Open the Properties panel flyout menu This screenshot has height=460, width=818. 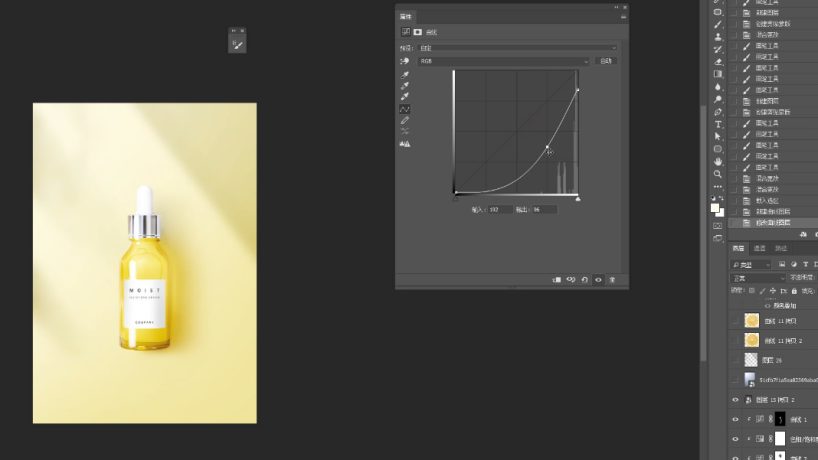[x=623, y=17]
